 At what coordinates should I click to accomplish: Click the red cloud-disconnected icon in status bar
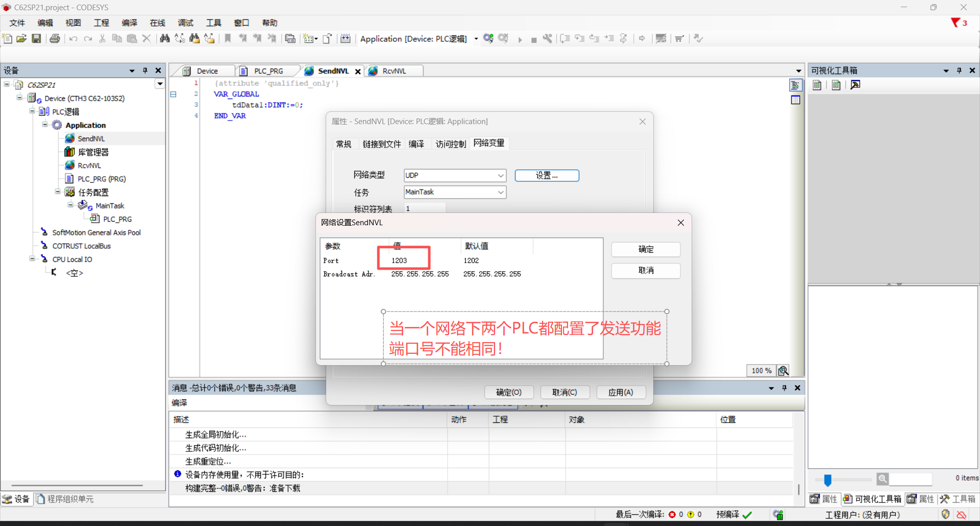[962, 515]
